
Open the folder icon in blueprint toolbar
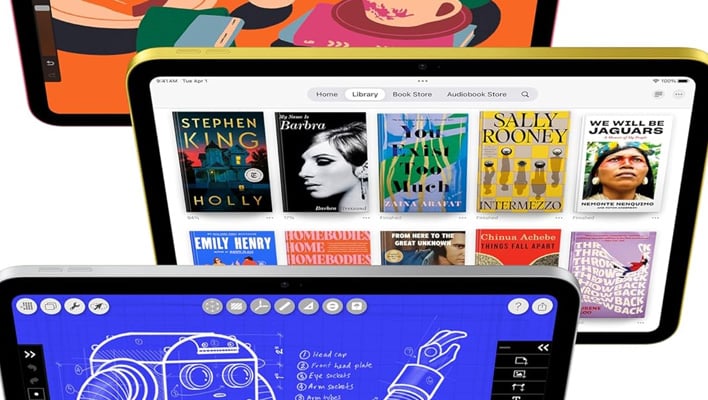[50, 306]
